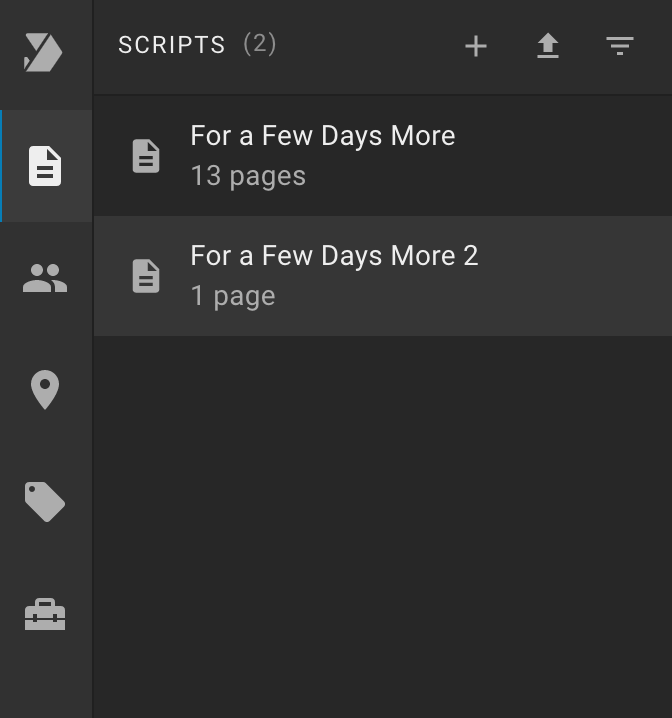Click the blank space right of "For a Few Days More"

(563, 156)
